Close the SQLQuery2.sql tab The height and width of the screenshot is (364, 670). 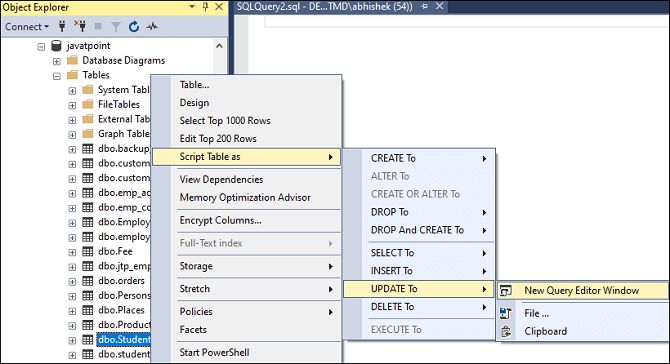click(x=439, y=6)
